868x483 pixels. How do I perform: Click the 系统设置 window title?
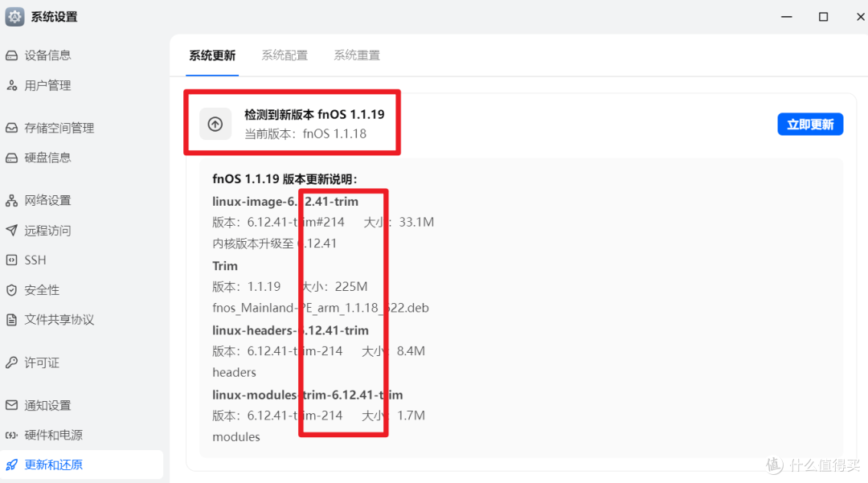coord(55,17)
